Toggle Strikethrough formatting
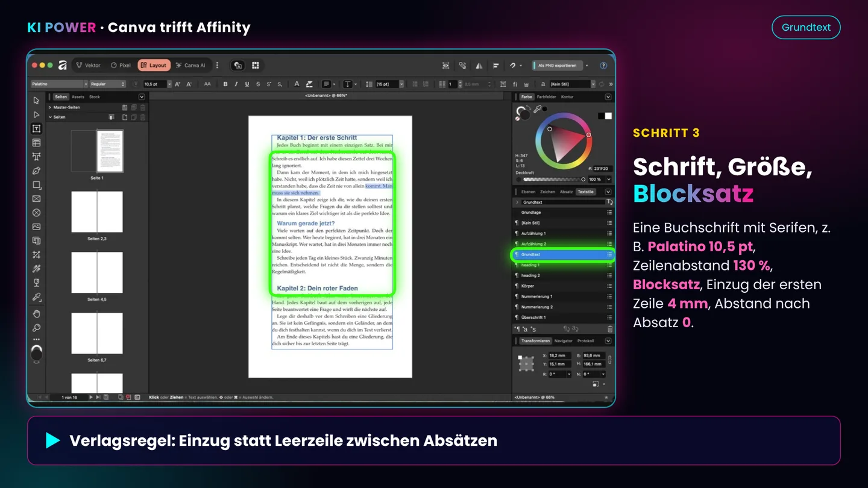The width and height of the screenshot is (868, 488). click(x=258, y=84)
